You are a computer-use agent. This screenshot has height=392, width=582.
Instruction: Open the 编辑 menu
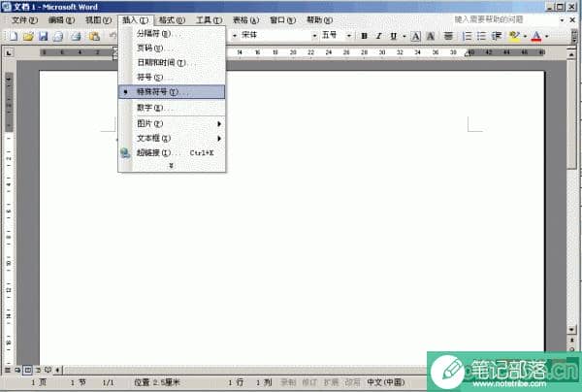pyautogui.click(x=61, y=20)
